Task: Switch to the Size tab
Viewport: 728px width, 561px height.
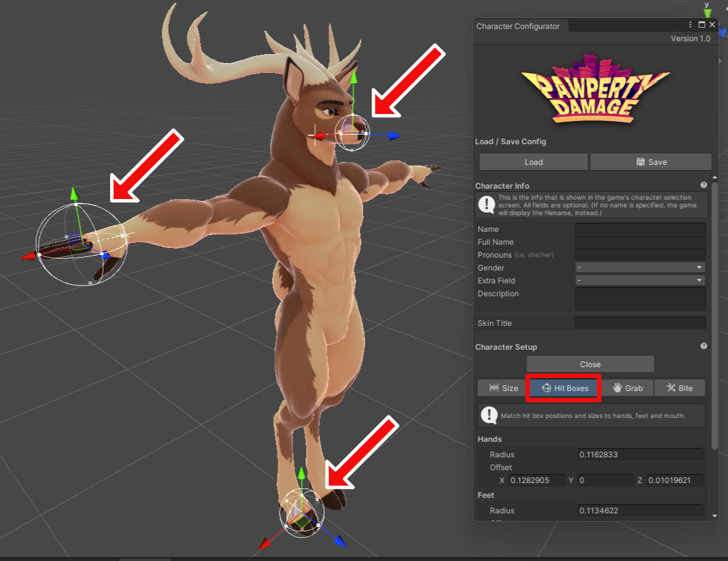Action: pos(503,388)
